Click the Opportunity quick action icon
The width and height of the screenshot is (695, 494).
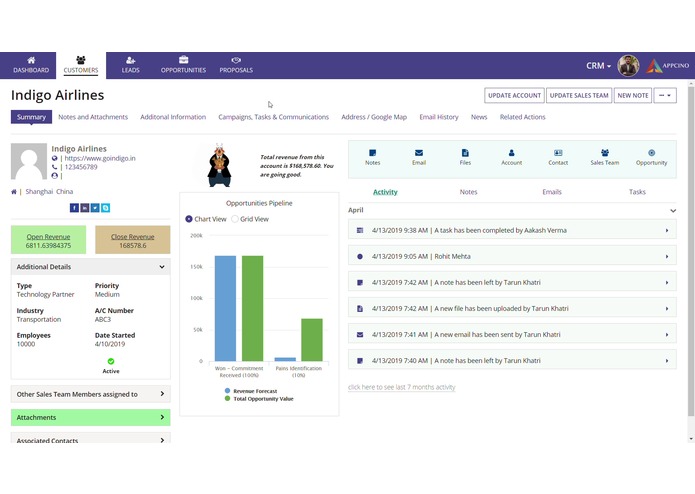point(651,153)
